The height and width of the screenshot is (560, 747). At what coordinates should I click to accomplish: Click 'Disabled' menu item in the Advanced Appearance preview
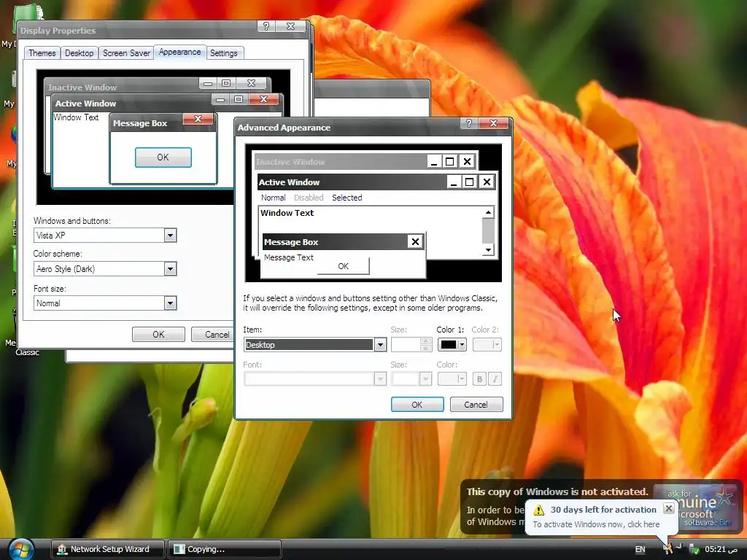[309, 198]
